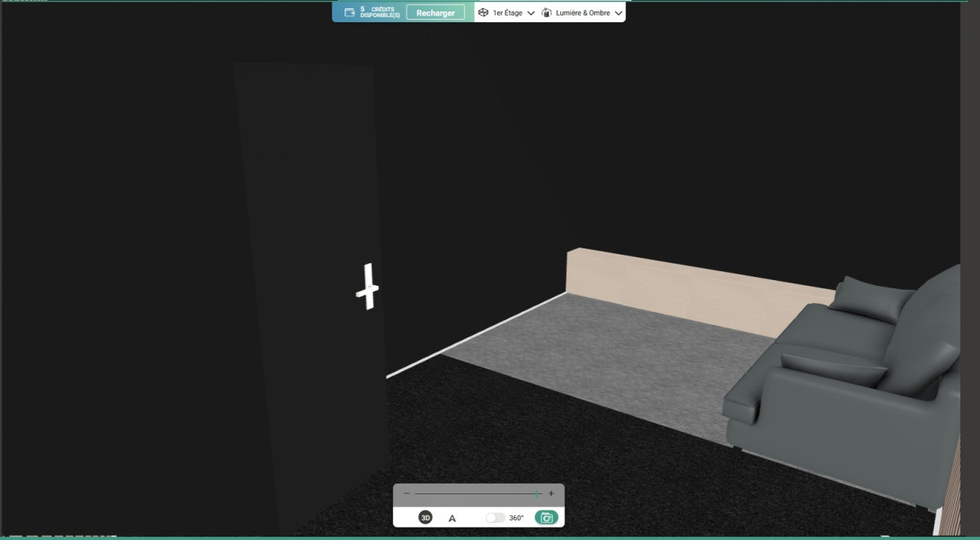Click the lighting icon beside Lumière & Ombre
This screenshot has height=540, width=980.
547,13
